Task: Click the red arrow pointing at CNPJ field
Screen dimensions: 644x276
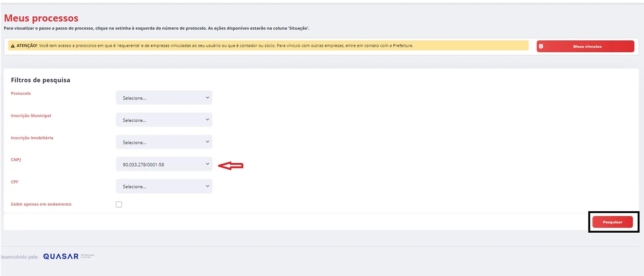Action: pos(231,165)
